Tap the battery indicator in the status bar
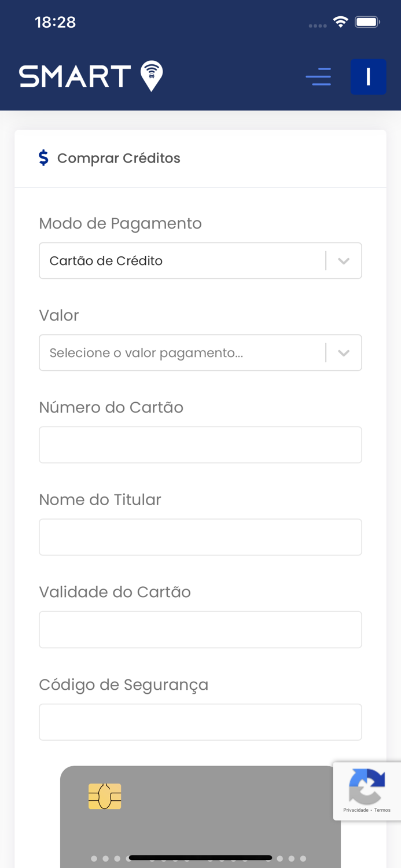This screenshot has width=401, height=868. click(x=365, y=21)
